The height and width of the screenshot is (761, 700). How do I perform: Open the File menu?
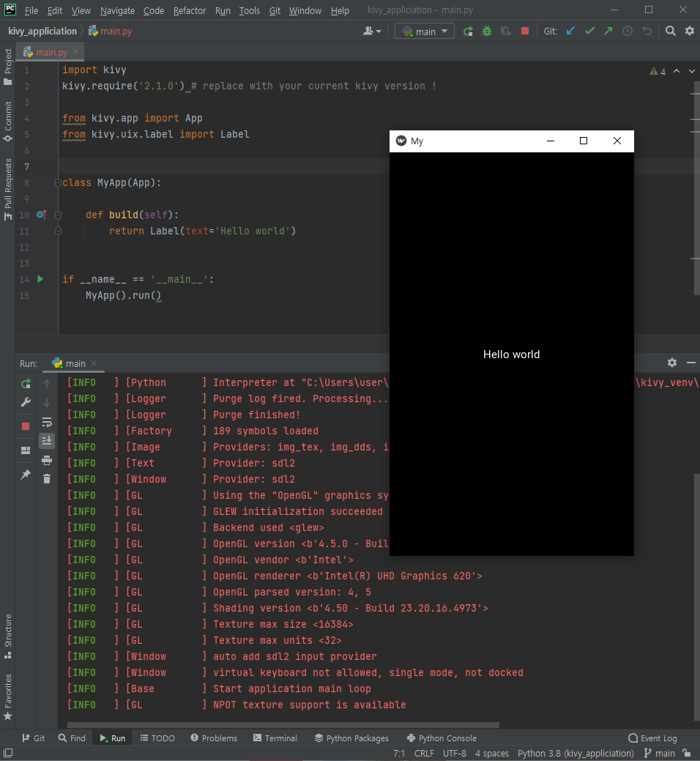tap(31, 10)
